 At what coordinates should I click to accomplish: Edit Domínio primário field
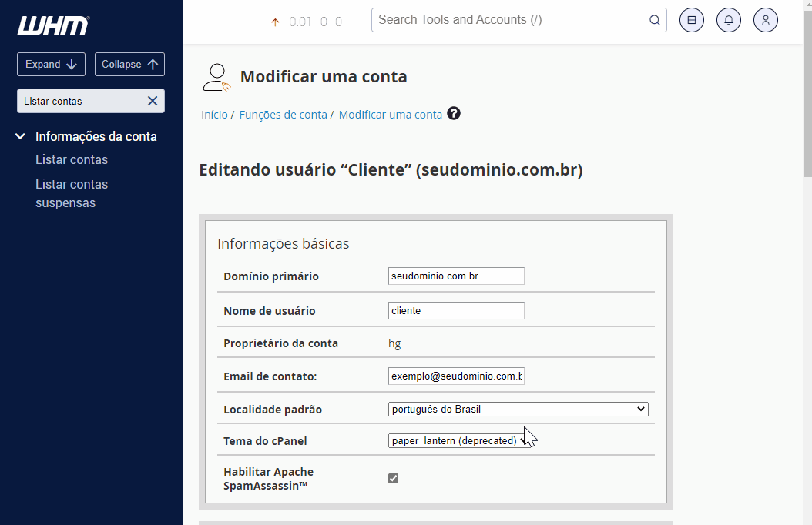[456, 276]
